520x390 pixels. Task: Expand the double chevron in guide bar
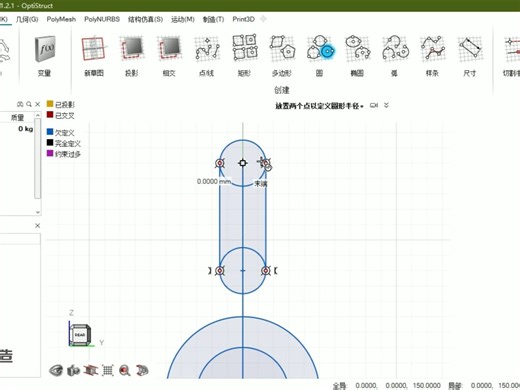tap(386, 106)
